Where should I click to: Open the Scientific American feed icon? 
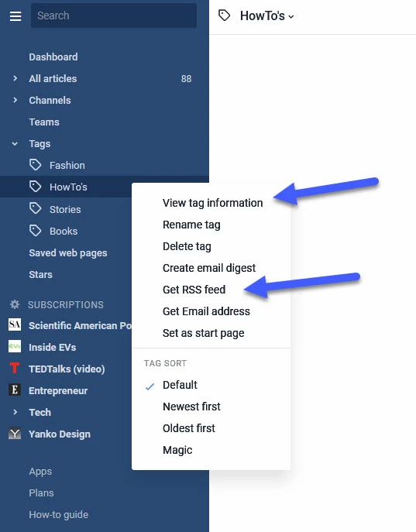[x=15, y=324]
